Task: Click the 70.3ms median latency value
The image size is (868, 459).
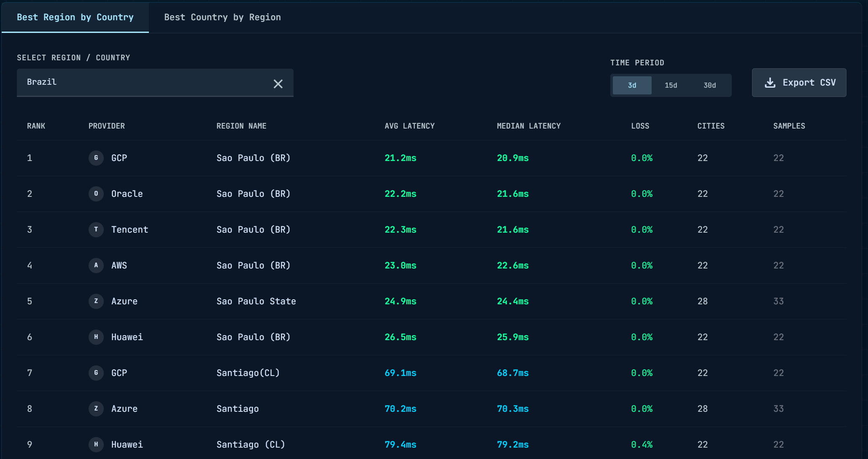Action: (x=513, y=409)
